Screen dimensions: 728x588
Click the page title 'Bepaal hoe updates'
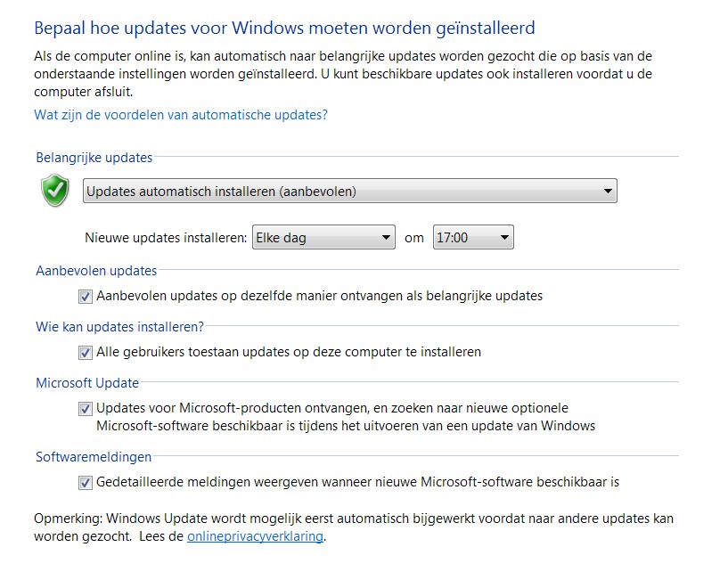[284, 29]
